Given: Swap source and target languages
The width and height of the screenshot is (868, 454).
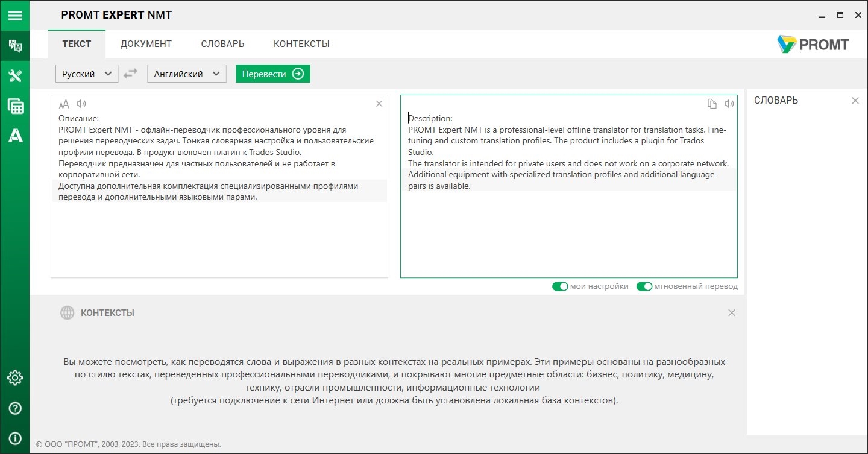Looking at the screenshot, I should (x=130, y=74).
